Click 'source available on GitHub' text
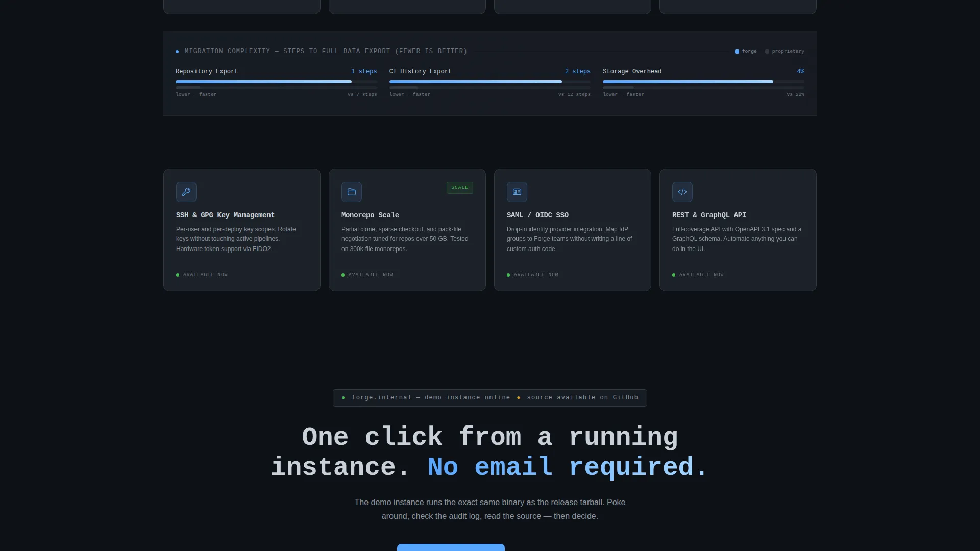 (x=582, y=398)
